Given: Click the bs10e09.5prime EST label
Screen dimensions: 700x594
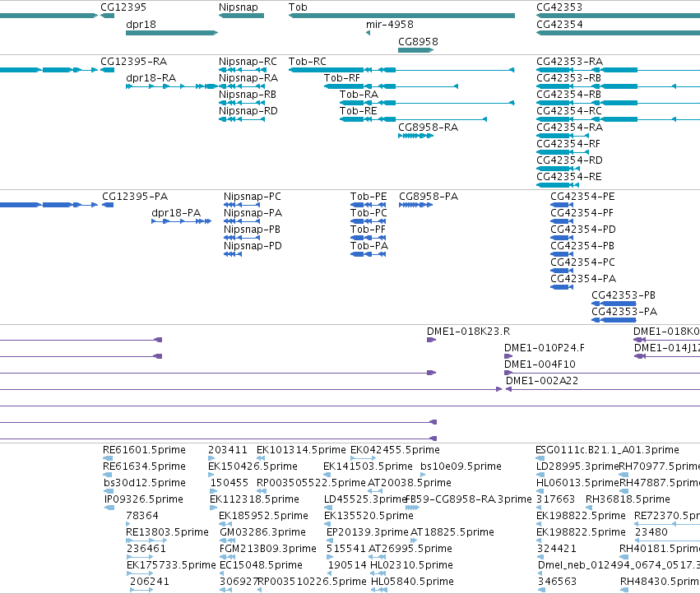Looking at the screenshot, I should [461, 466].
